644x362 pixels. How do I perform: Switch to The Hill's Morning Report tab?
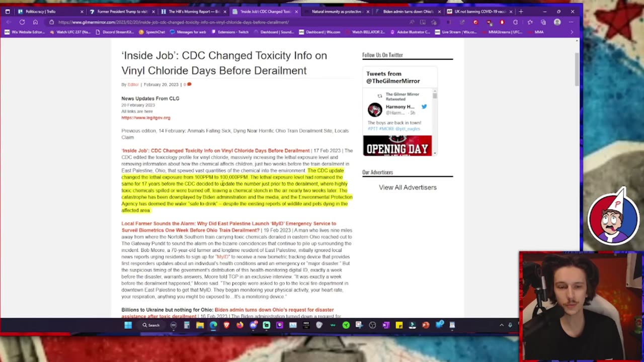194,11
